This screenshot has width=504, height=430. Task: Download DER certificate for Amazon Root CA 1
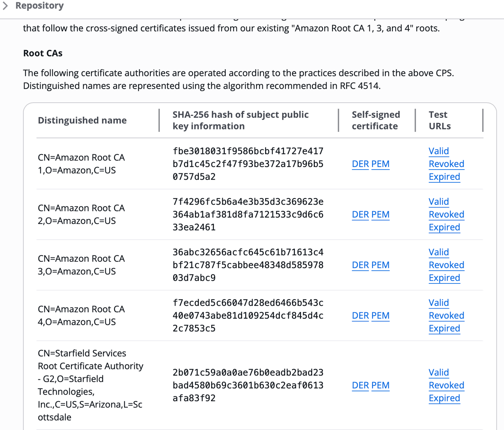[360, 164]
